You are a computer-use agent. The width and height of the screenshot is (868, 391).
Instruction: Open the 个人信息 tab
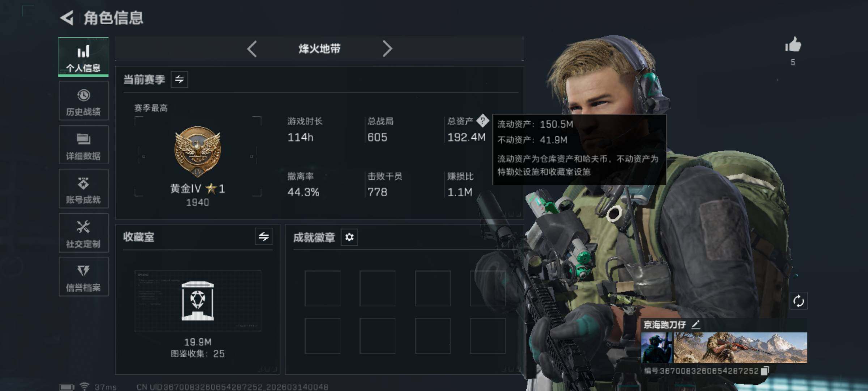point(83,57)
